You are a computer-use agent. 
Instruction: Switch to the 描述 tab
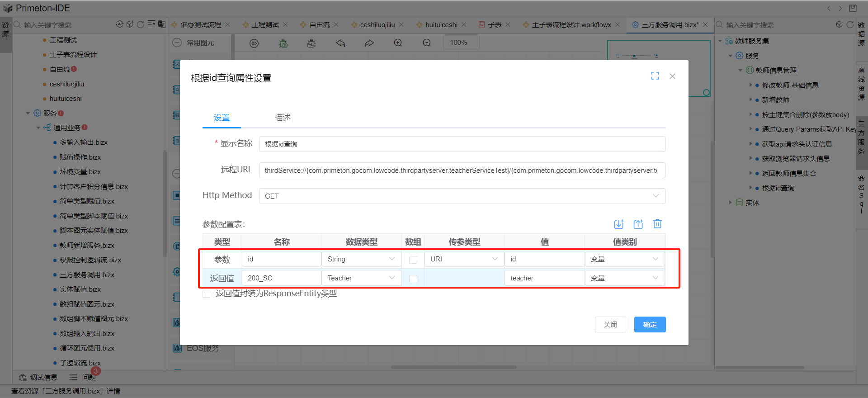tap(283, 118)
